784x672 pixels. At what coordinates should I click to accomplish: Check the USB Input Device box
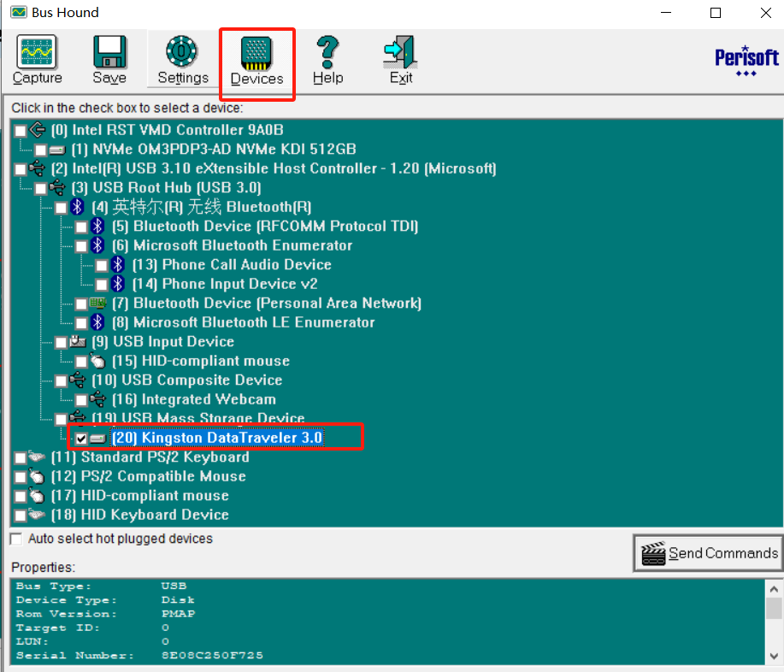click(61, 343)
